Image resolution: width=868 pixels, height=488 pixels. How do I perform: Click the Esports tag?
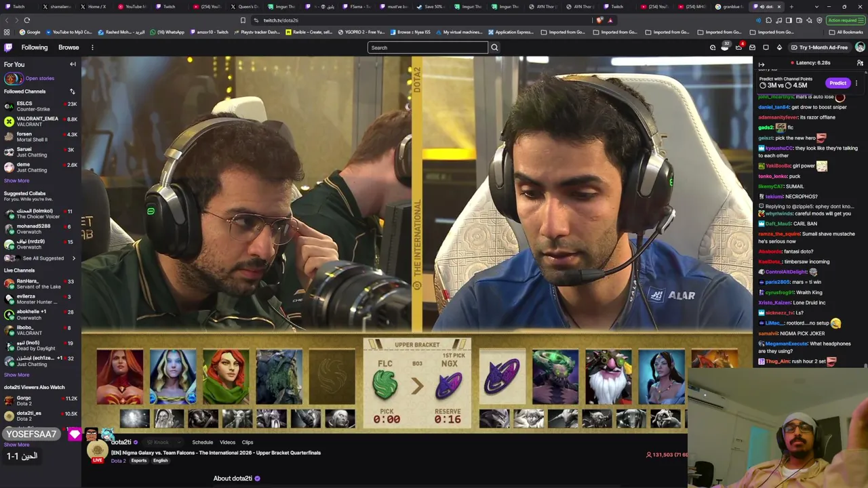pyautogui.click(x=138, y=461)
